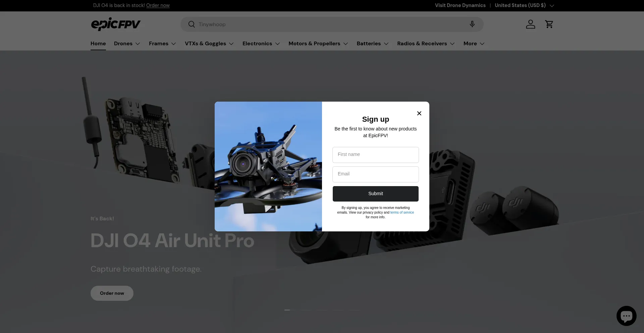Select the Home navigation item
Screen dimensions: 644x333
98,44
